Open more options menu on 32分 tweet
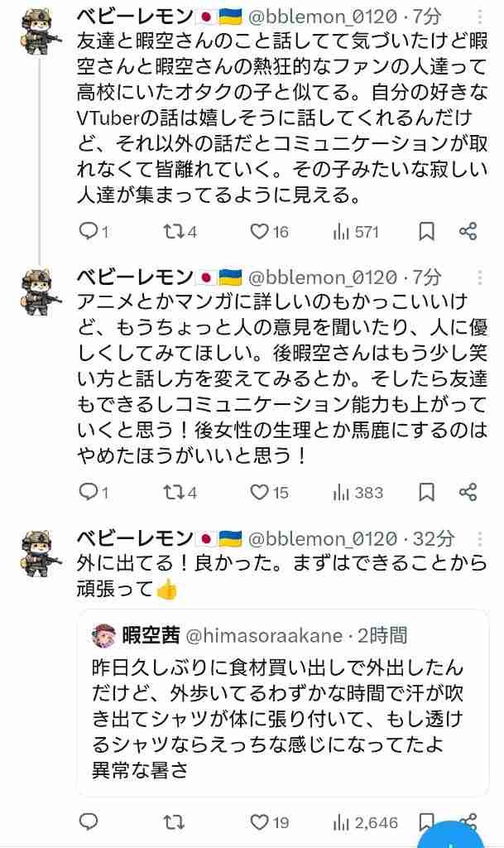The width and height of the screenshot is (504, 848). click(x=479, y=538)
